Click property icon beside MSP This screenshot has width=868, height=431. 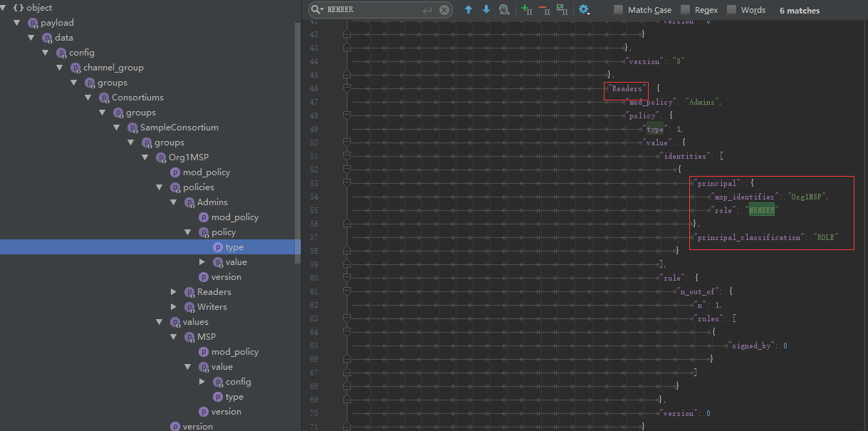pos(189,337)
